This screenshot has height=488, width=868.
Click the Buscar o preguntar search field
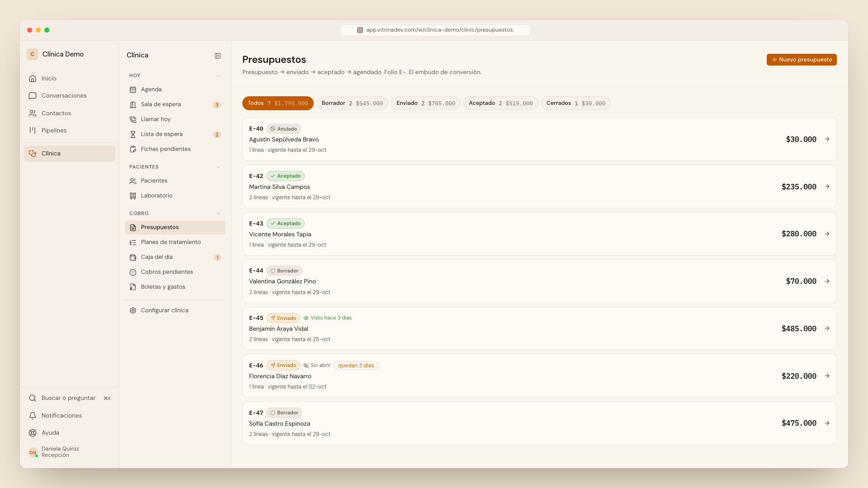click(69, 398)
